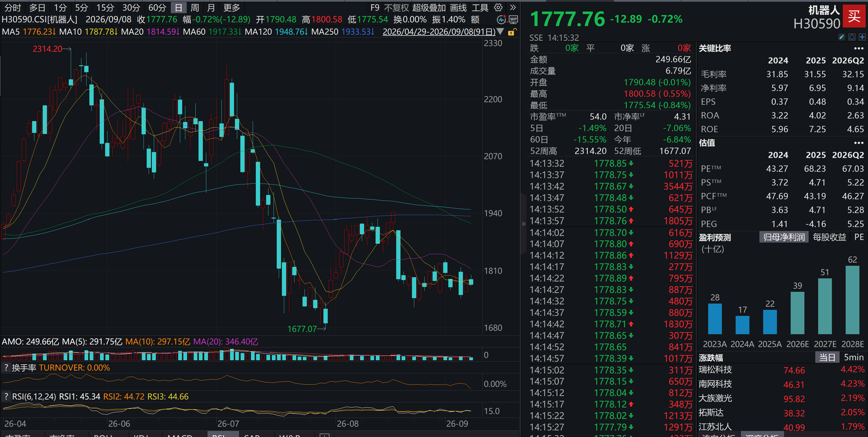Click the H30590.CSI[机器人] chart title

tap(40, 19)
